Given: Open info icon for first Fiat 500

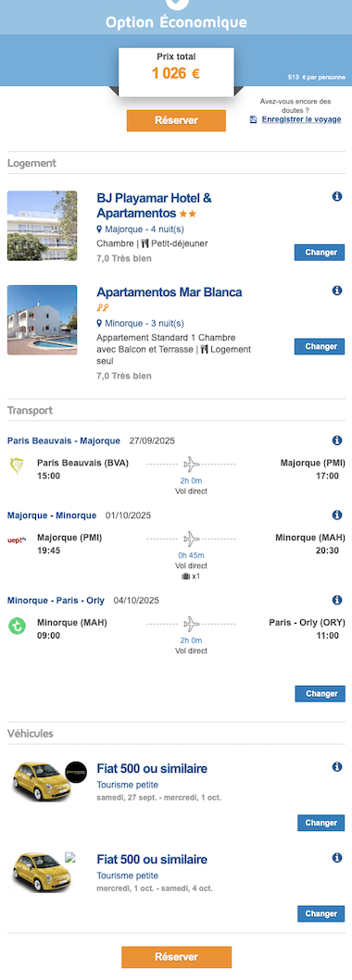Looking at the screenshot, I should pyautogui.click(x=337, y=767).
